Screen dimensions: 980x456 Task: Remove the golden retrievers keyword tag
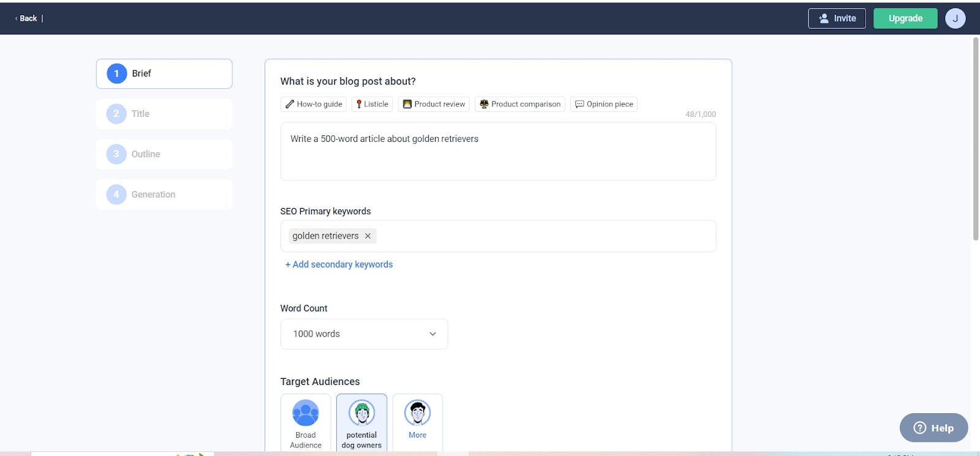[x=367, y=236]
